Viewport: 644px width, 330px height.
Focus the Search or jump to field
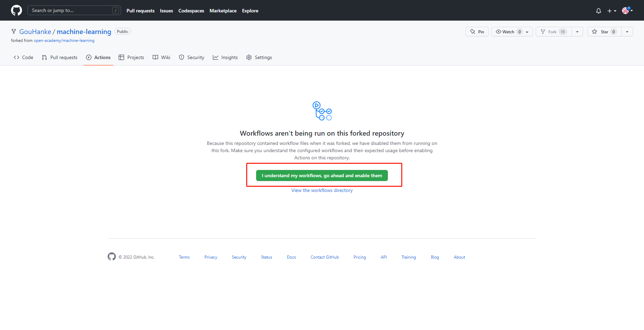point(74,10)
